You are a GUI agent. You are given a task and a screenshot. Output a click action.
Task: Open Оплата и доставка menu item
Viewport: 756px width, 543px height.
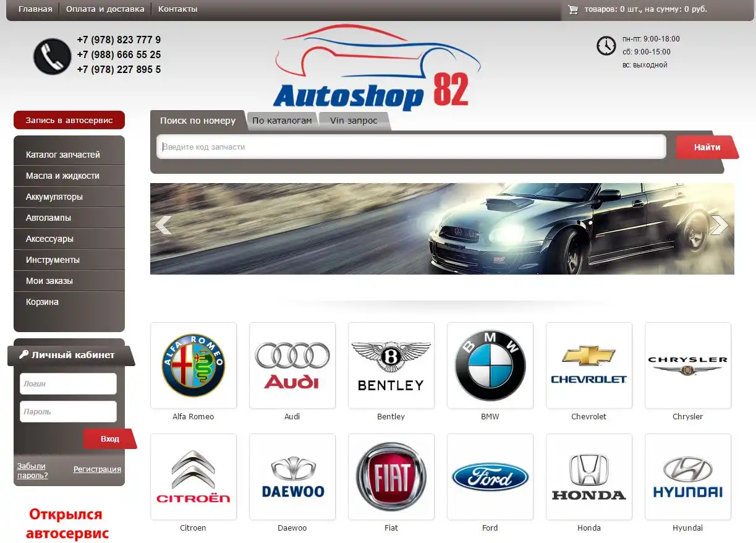(105, 9)
